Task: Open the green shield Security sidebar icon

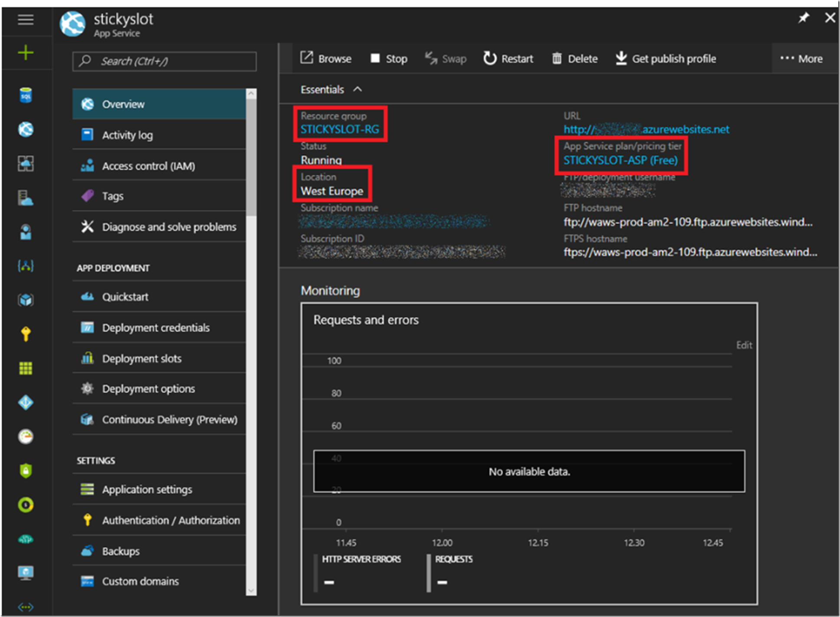Action: click(26, 471)
